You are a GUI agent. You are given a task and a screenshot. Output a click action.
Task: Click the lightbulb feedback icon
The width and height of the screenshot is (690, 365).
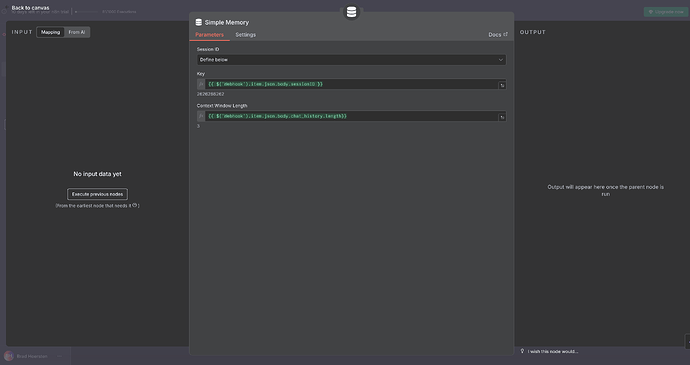(x=522, y=351)
